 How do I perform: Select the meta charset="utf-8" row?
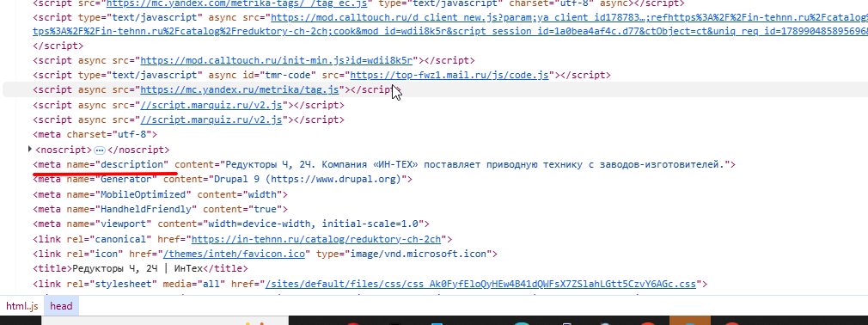pyautogui.click(x=95, y=134)
